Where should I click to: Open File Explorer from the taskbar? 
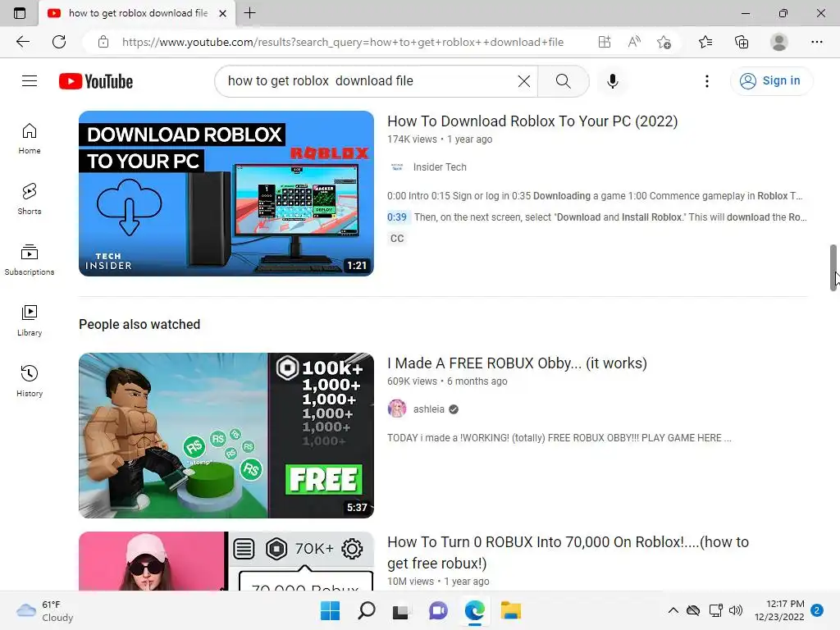[511, 610]
